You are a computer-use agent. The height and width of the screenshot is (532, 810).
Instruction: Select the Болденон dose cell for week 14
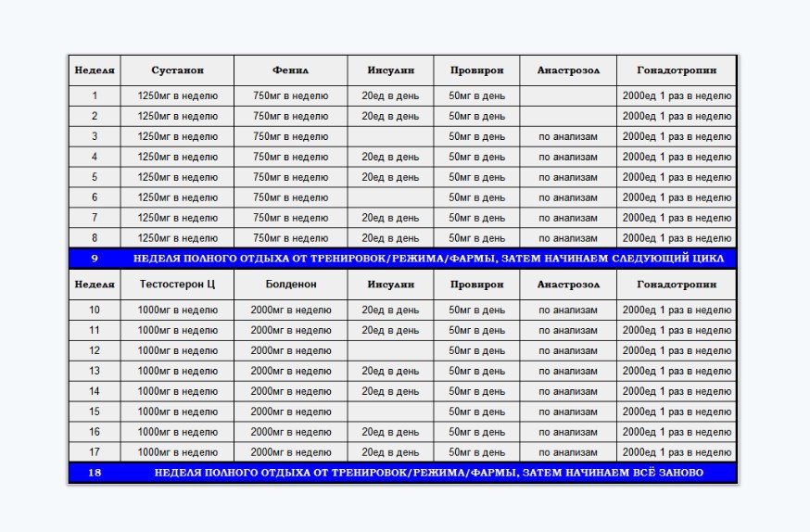(x=290, y=391)
